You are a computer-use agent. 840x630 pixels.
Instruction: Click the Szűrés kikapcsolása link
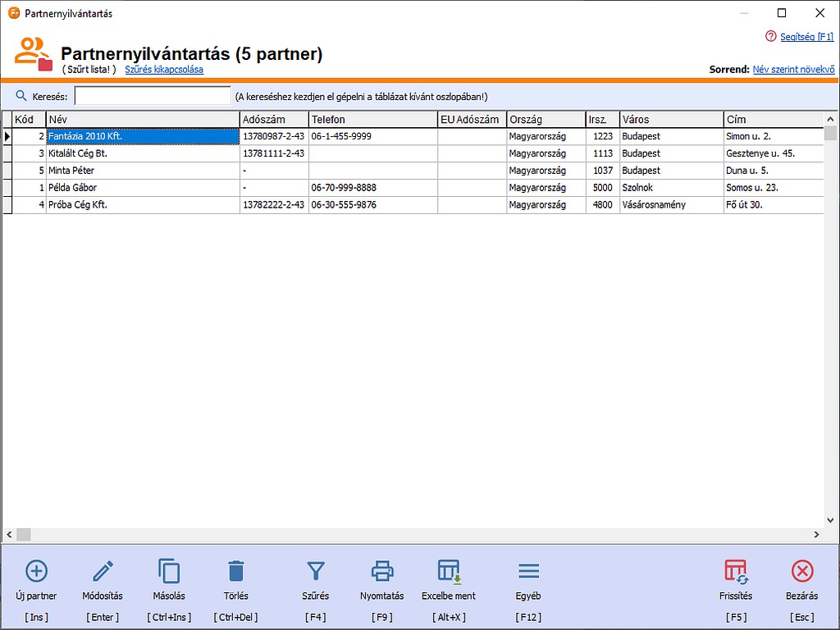(164, 70)
